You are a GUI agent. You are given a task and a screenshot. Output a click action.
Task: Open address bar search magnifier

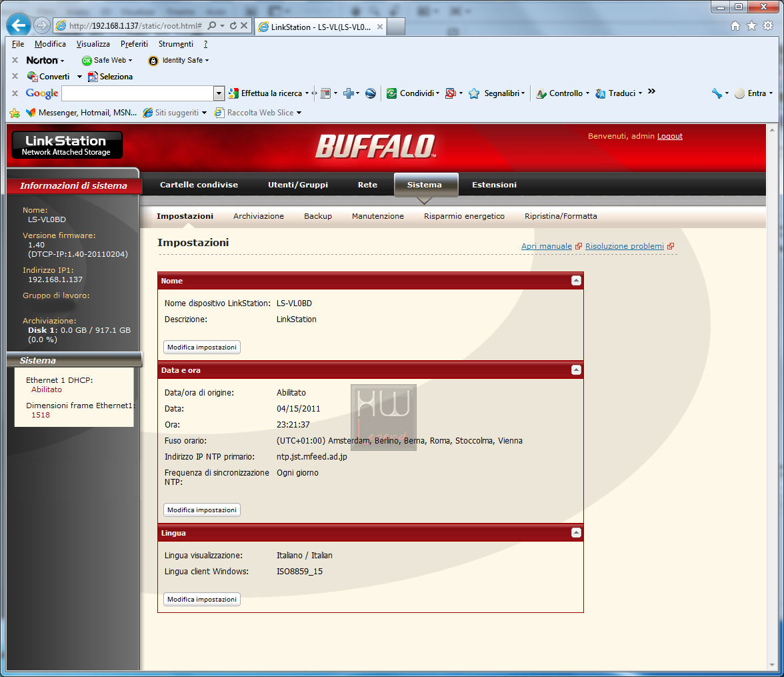(212, 25)
